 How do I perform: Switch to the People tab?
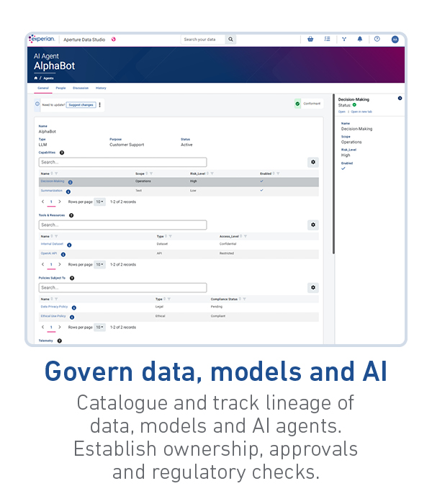(60, 88)
